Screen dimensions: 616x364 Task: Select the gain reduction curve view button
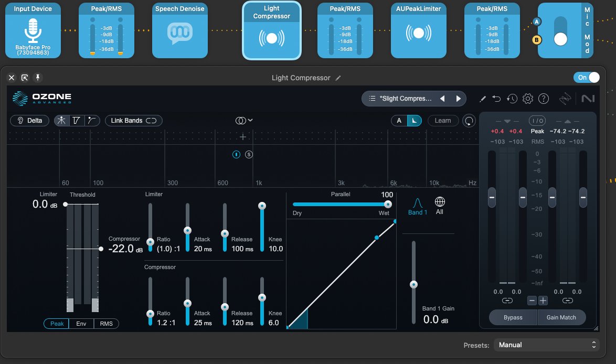pyautogui.click(x=414, y=121)
